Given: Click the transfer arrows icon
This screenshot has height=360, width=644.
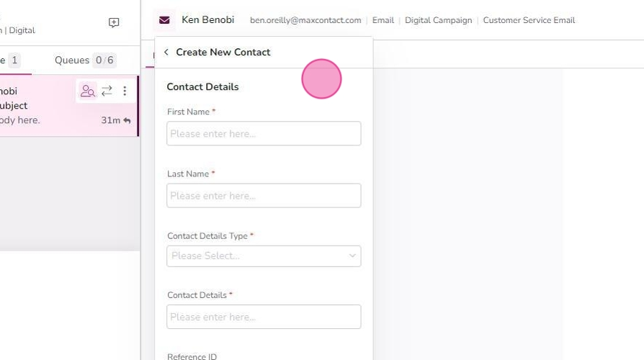Looking at the screenshot, I should tap(107, 91).
